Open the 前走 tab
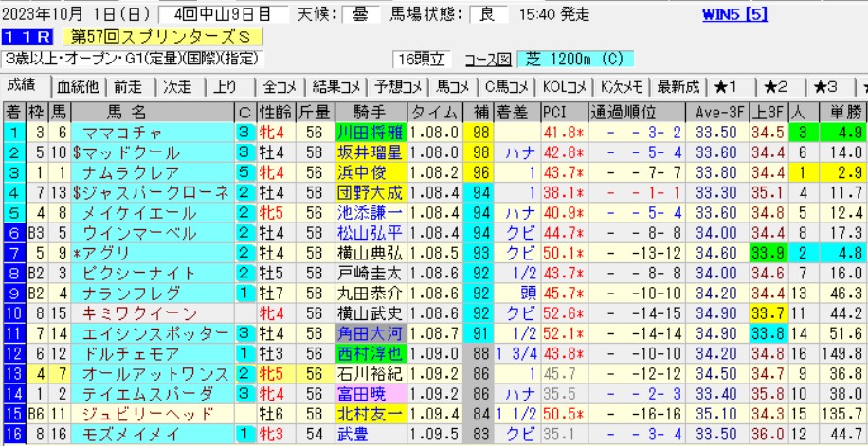Viewport: 868px width, 446px height. 127,87
